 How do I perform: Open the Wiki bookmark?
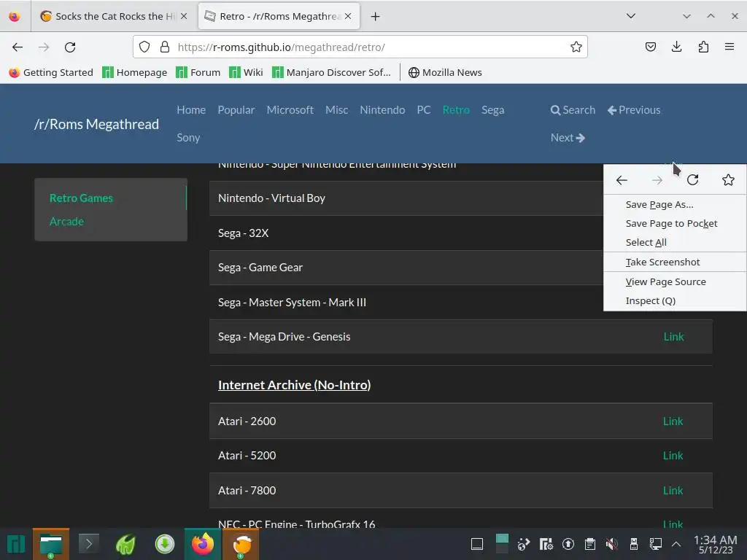[x=246, y=72]
